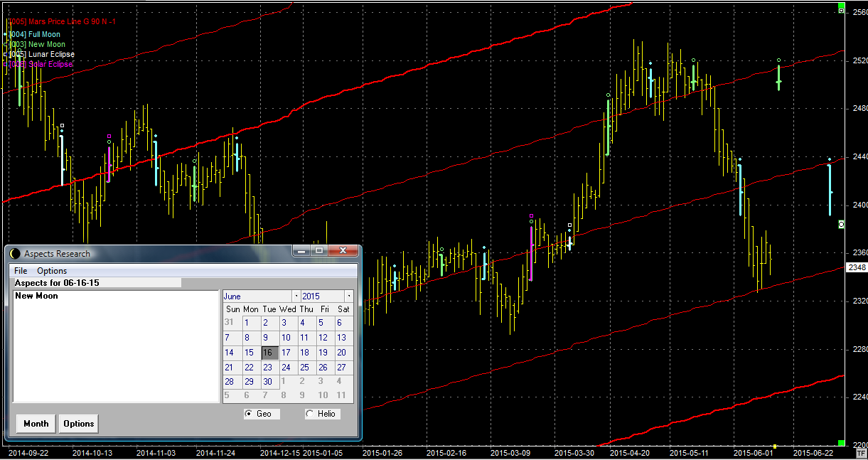
Task: Click the 2015-06-22 date axis label
Action: click(813, 452)
